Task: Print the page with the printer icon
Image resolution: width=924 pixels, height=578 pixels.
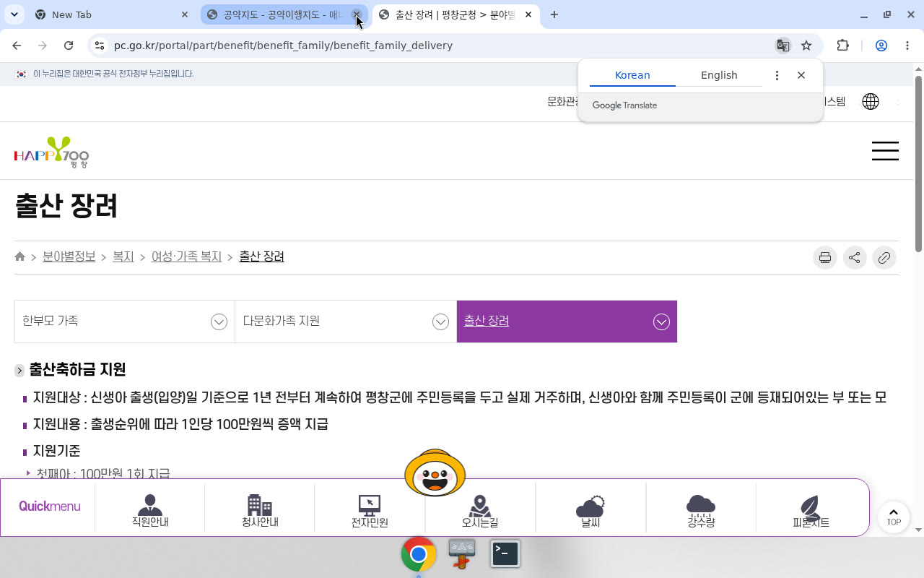Action: (825, 258)
